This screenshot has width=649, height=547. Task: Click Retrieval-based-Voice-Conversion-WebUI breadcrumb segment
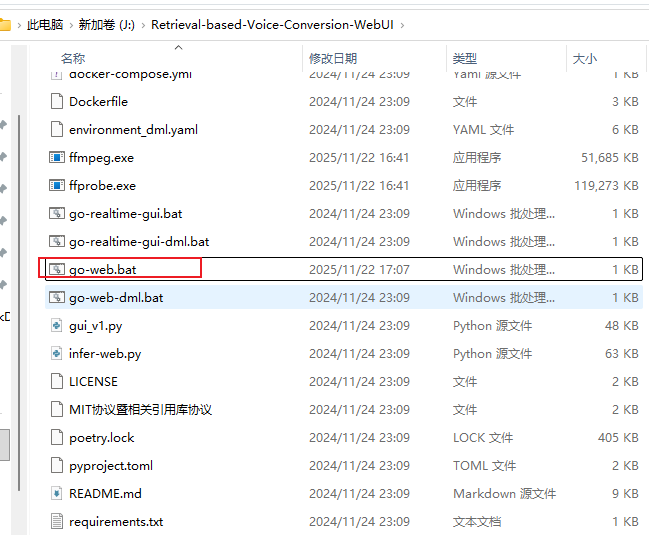click(x=272, y=25)
